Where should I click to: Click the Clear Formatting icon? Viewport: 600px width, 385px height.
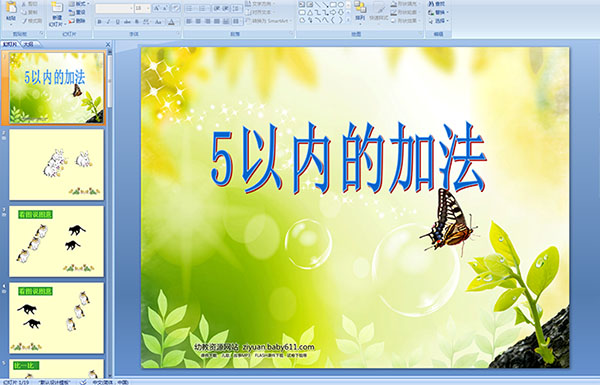[x=176, y=8]
